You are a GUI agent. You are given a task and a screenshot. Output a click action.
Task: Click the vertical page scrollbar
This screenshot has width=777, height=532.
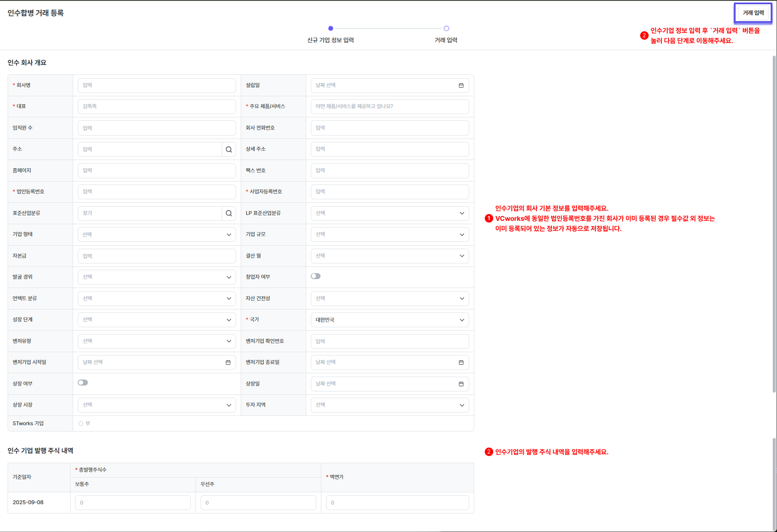pyautogui.click(x=774, y=224)
